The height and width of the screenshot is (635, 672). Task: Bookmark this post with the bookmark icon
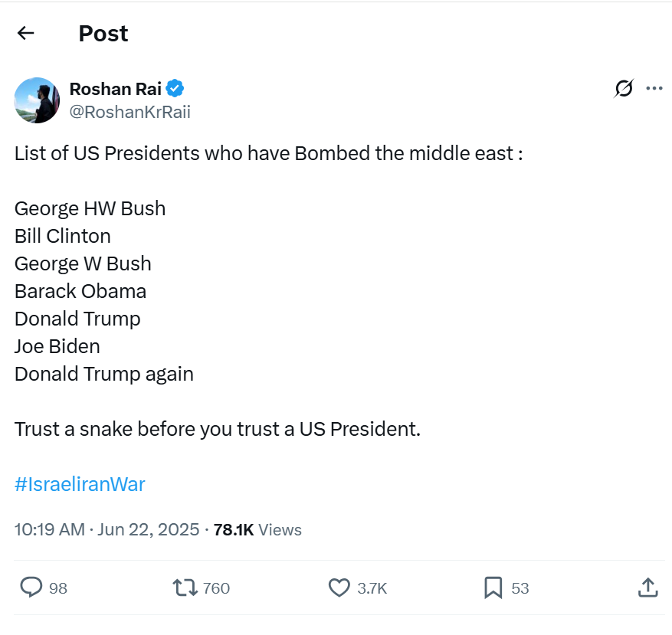click(x=493, y=588)
